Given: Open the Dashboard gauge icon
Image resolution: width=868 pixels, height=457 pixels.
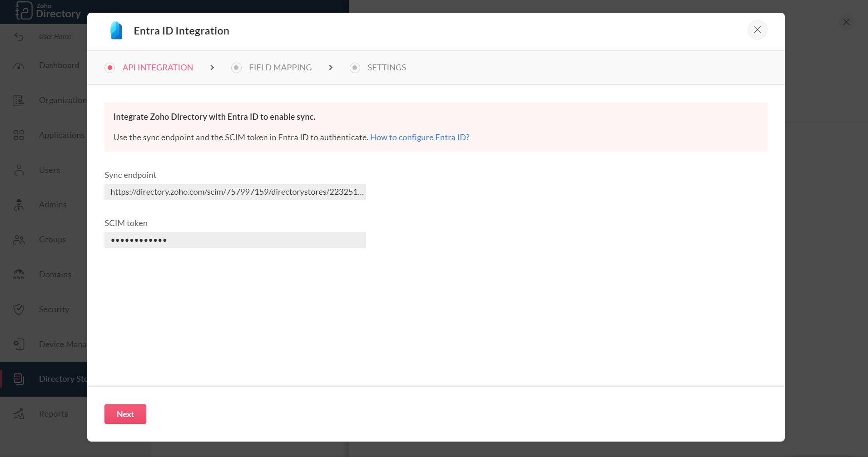Looking at the screenshot, I should (x=19, y=66).
